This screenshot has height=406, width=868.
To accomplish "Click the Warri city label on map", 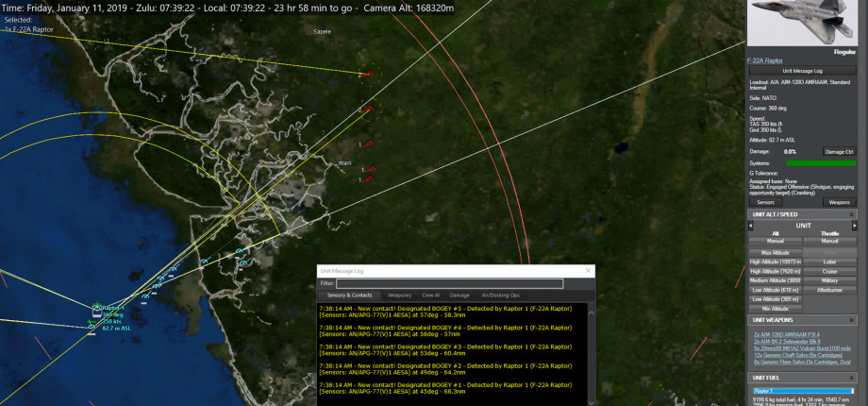I will coord(345,163).
